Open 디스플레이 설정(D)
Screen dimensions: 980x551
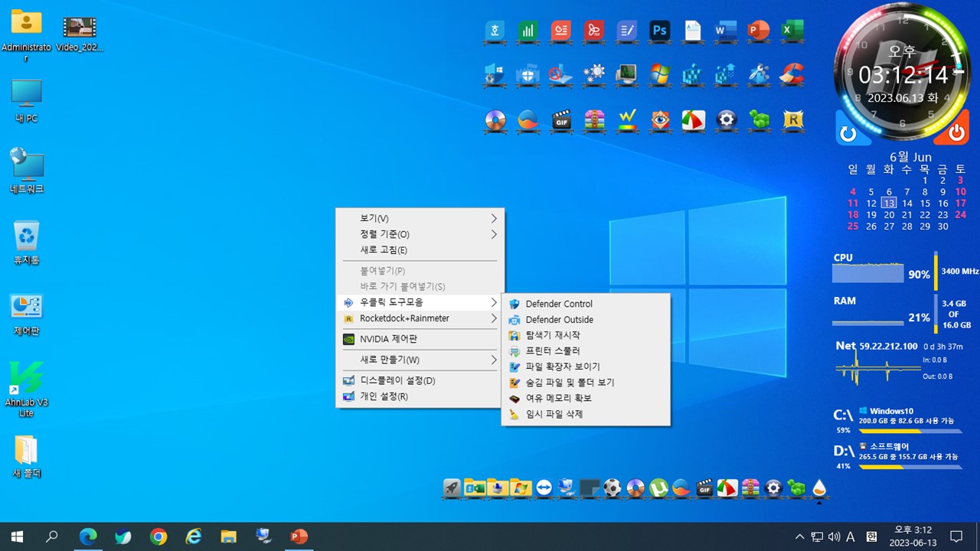point(420,380)
